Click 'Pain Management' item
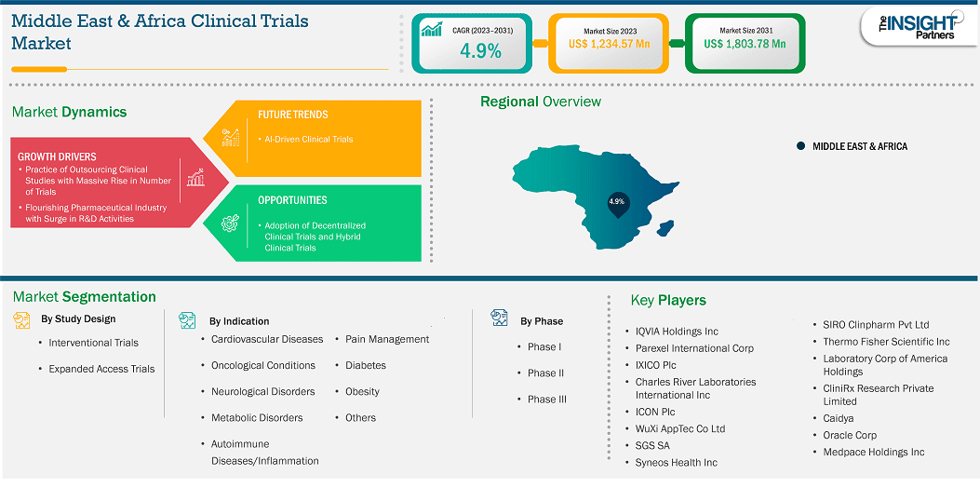Screen dimensions: 980x488 (387, 339)
